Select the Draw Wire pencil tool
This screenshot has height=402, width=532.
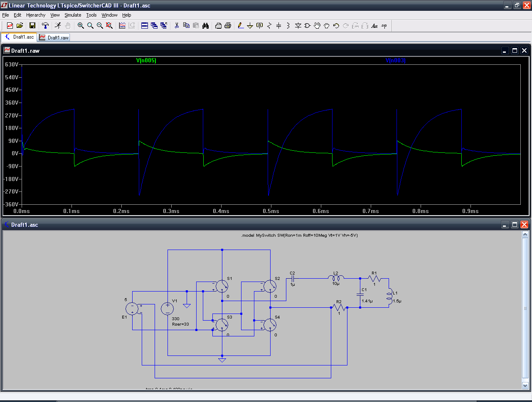[241, 26]
